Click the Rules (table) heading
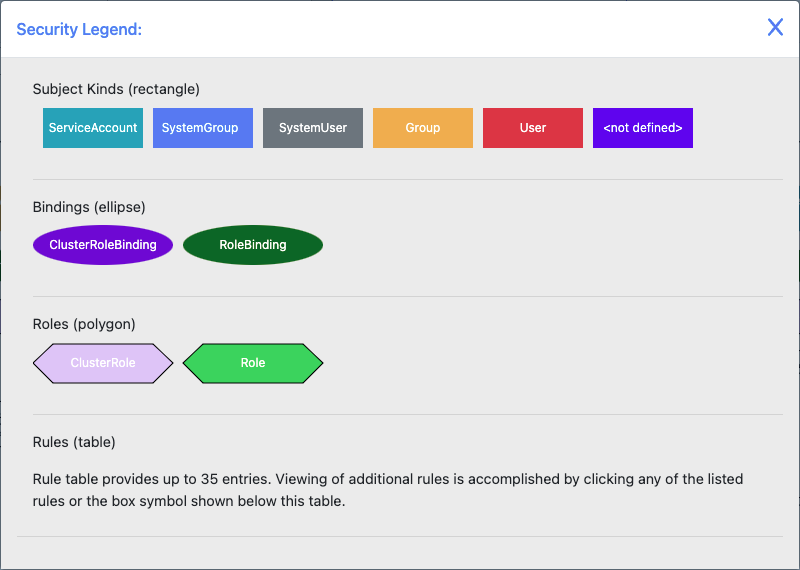The image size is (800, 570). pyautogui.click(x=74, y=442)
